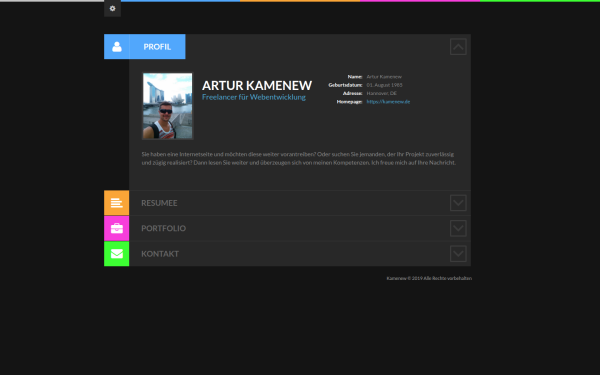The width and height of the screenshot is (600, 375).
Task: Click the address value 'Hannover, DE'
Action: pyautogui.click(x=382, y=93)
